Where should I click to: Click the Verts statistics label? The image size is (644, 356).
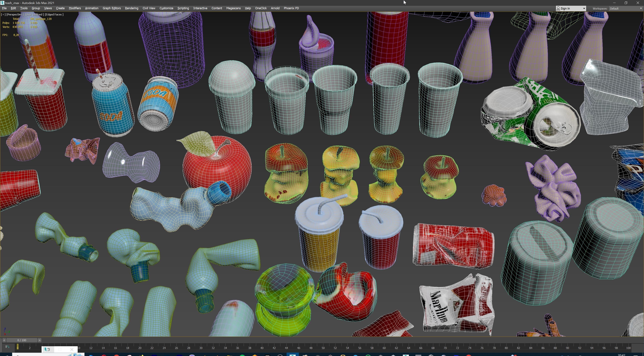tap(6, 27)
